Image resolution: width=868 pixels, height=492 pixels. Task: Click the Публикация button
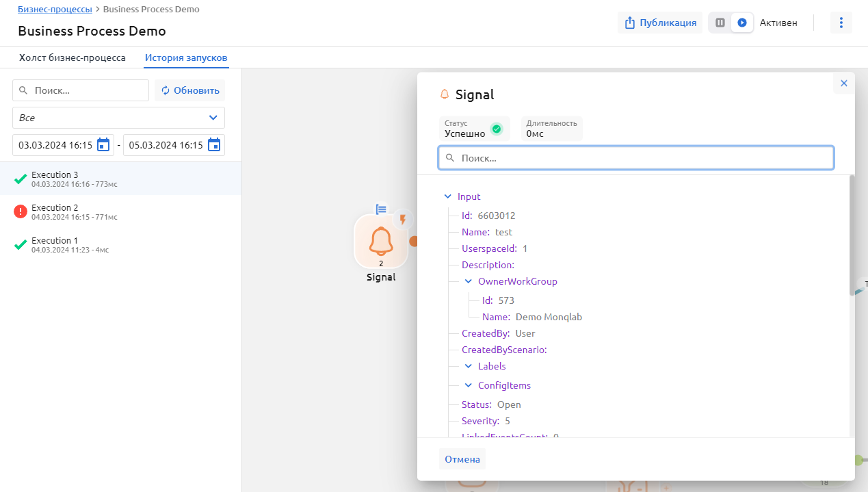point(660,23)
